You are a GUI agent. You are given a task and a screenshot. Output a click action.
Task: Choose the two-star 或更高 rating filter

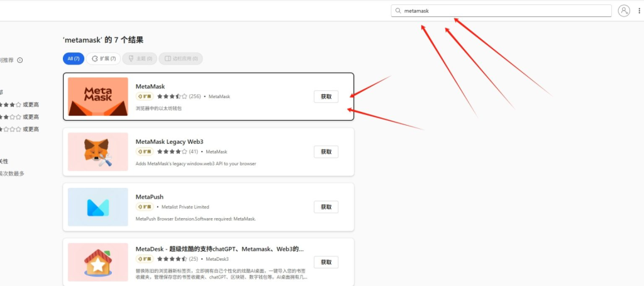tap(19, 117)
